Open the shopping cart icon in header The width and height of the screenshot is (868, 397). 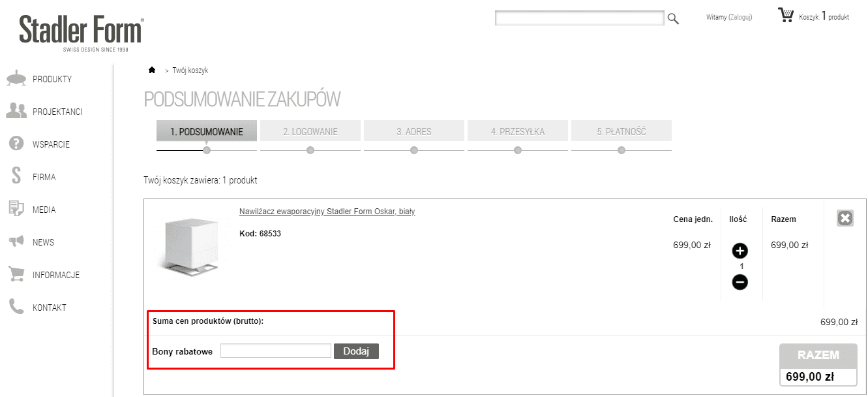point(786,15)
